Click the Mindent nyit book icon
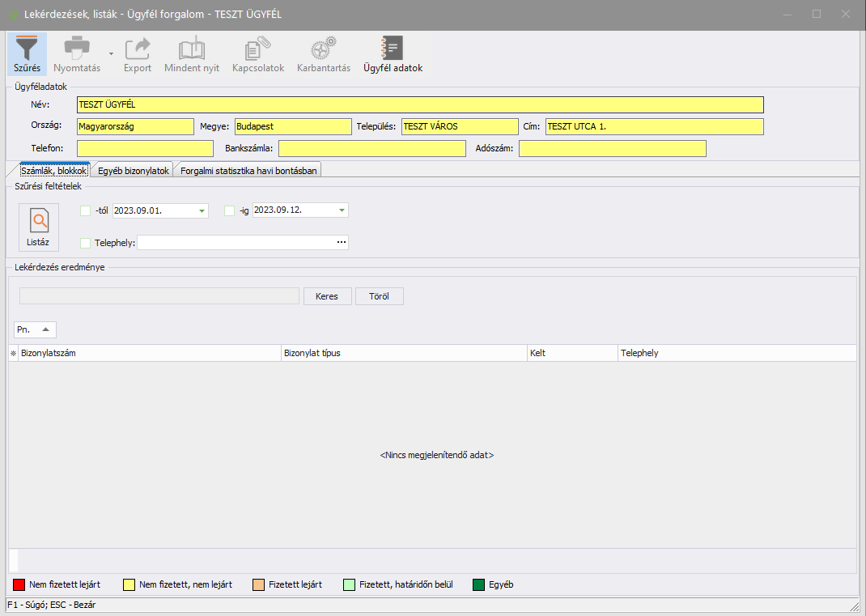Image resolution: width=866 pixels, height=616 pixels. (x=192, y=49)
